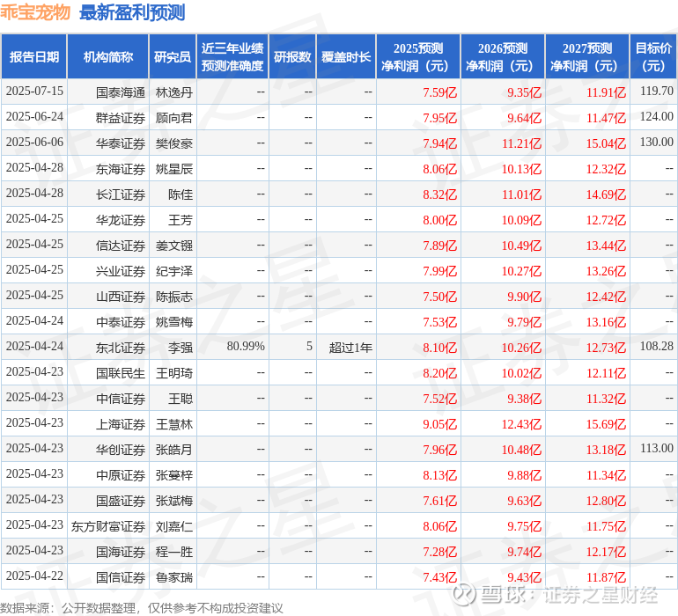Click the 近三年业绩预测准确度 column header

(x=232, y=56)
